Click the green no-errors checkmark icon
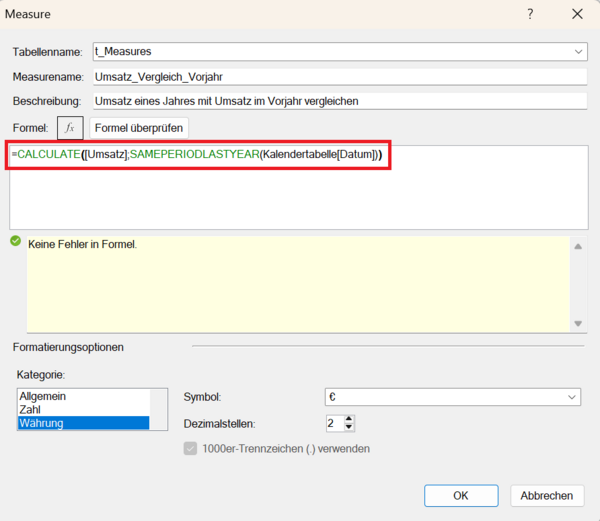Viewport: 600px width, 521px height. pos(15,242)
